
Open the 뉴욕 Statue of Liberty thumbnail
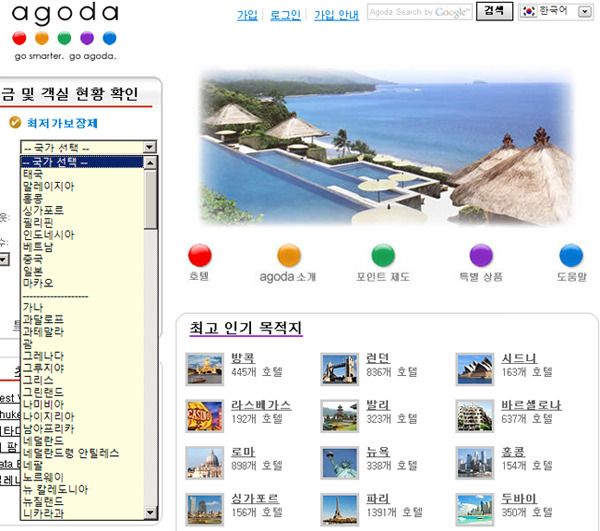[x=340, y=463]
